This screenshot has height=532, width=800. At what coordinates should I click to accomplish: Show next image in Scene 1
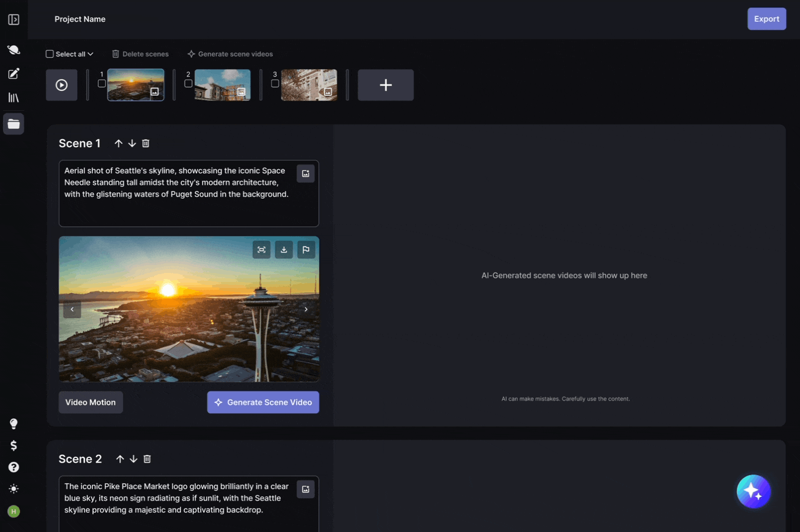pyautogui.click(x=306, y=309)
